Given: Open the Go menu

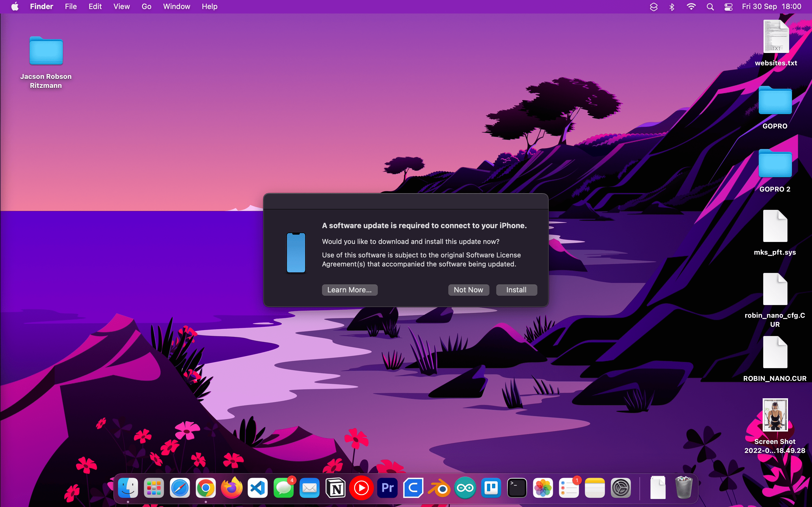Looking at the screenshot, I should point(146,7).
